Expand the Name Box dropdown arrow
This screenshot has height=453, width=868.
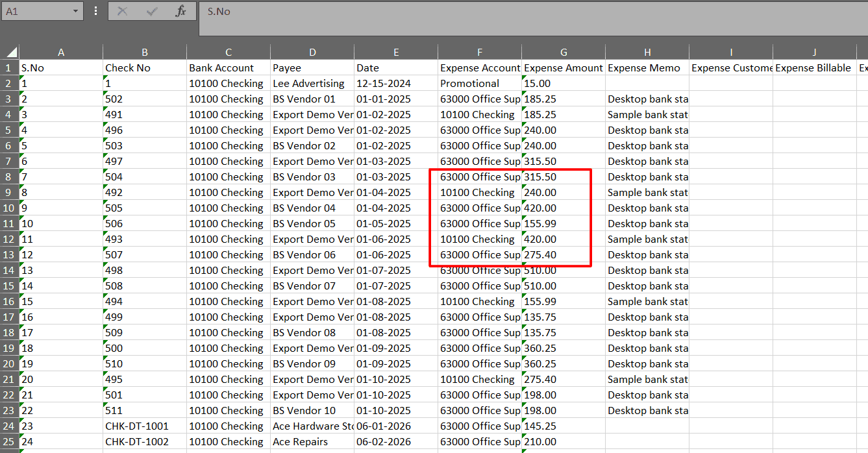click(75, 12)
